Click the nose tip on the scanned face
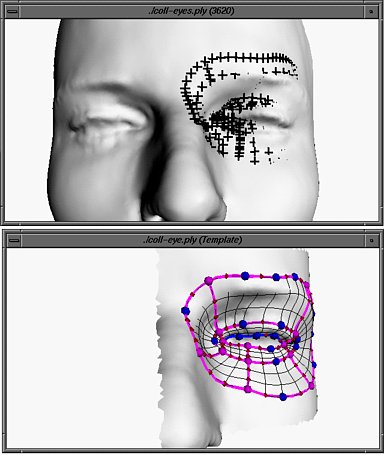384x455 pixels. point(192,200)
